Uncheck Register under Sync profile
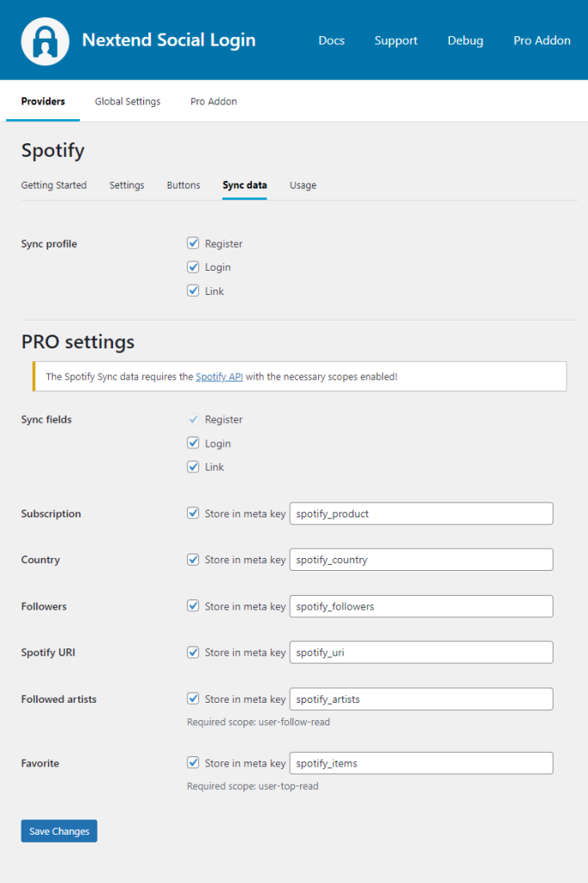This screenshot has height=883, width=588. point(193,243)
